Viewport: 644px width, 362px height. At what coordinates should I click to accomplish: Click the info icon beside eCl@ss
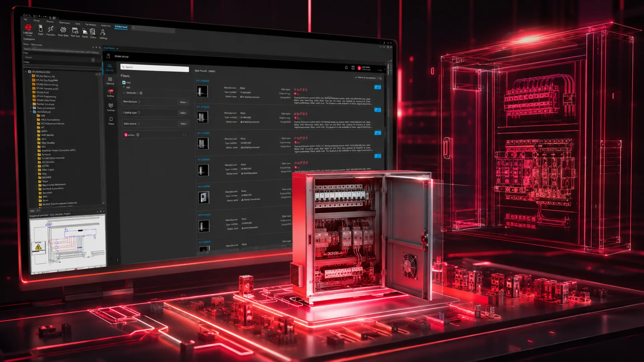pyautogui.click(x=138, y=135)
